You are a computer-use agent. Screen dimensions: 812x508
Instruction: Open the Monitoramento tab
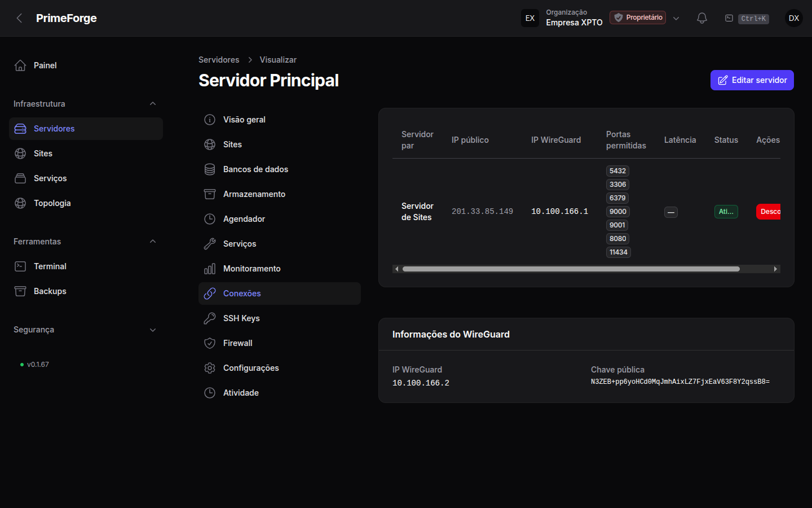[280, 269]
